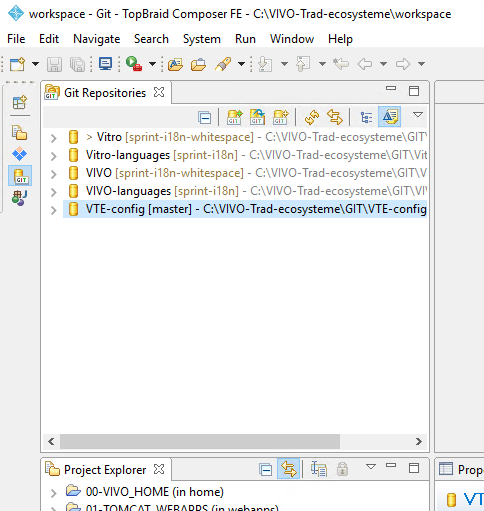Click the Last Edit Location icon
Image resolution: width=484 pixels, height=511 pixels.
coord(341,64)
